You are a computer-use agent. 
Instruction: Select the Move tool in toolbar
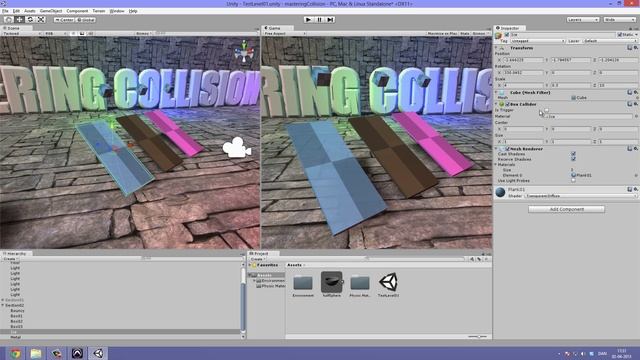point(19,20)
